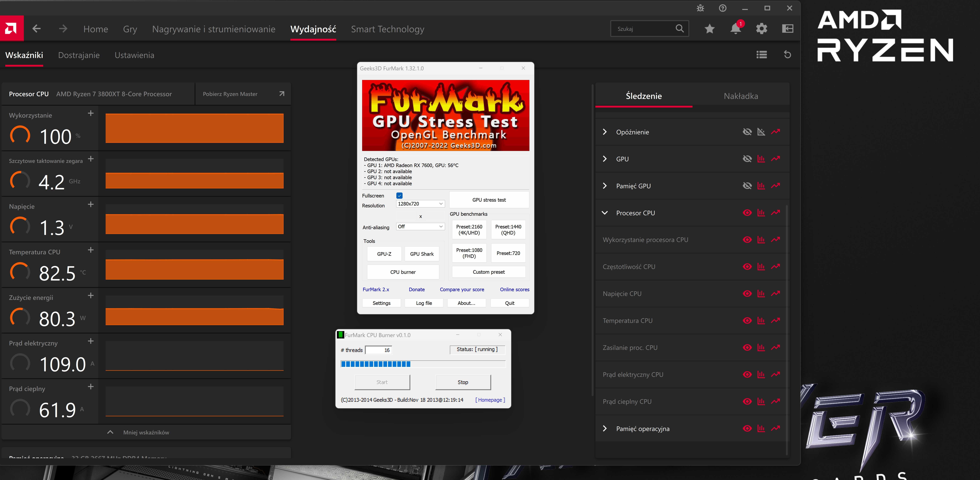Run Preset:1080 (FHD) benchmark
This screenshot has width=980, height=480.
tap(469, 253)
